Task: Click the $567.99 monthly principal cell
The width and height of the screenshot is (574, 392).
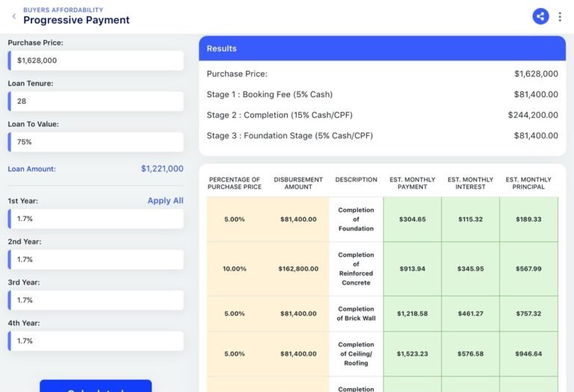Action: pyautogui.click(x=528, y=269)
